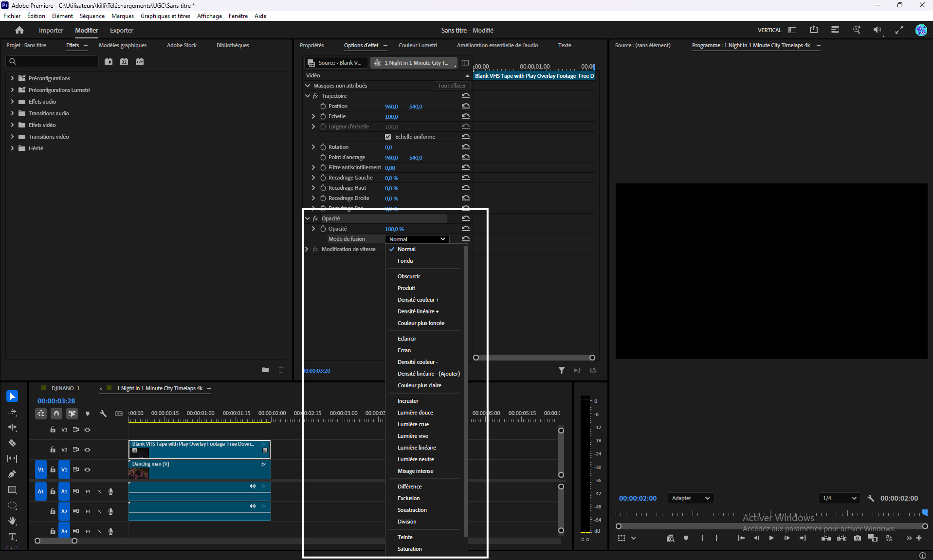Select the Dancing man [V] clip
The height and width of the screenshot is (560, 933).
200,470
